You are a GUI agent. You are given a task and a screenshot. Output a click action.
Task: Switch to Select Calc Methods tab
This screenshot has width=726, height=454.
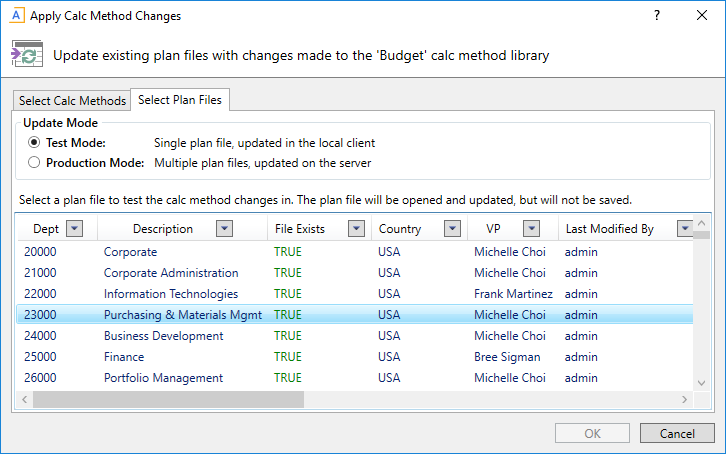tap(73, 101)
